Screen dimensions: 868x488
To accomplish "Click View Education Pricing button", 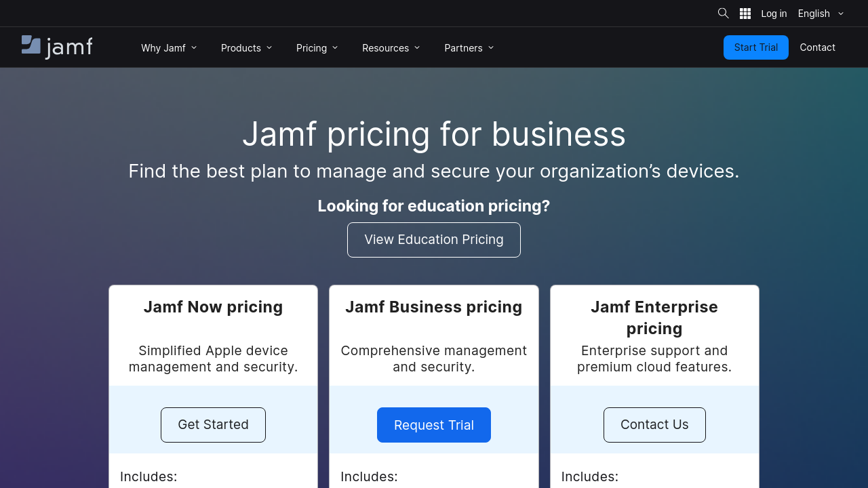I will coord(434,240).
